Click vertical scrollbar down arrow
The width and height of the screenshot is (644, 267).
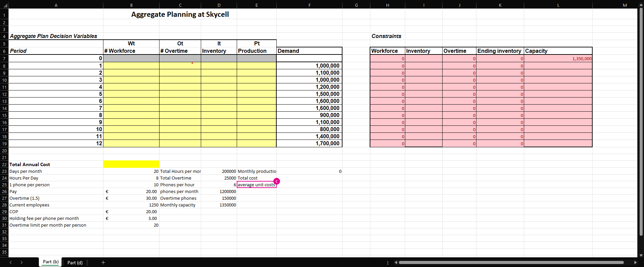click(641, 255)
